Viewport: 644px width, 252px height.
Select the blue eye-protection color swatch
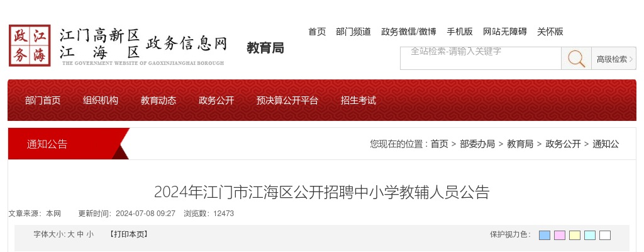click(545, 235)
